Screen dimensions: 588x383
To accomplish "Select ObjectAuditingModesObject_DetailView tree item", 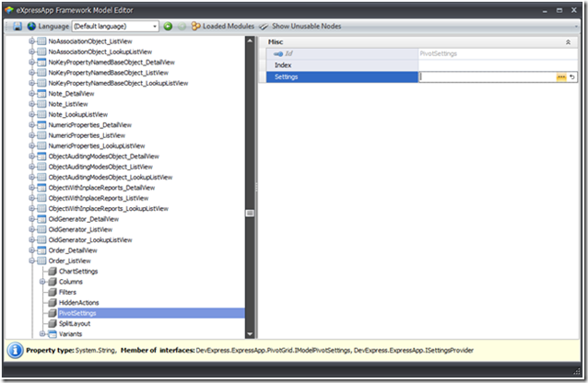I will (103, 157).
